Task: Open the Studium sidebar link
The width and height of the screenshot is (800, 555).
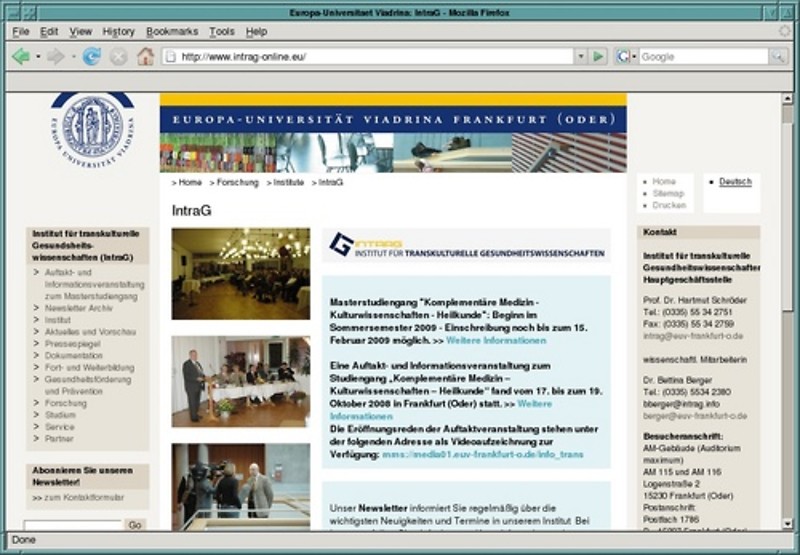Action: (x=60, y=415)
